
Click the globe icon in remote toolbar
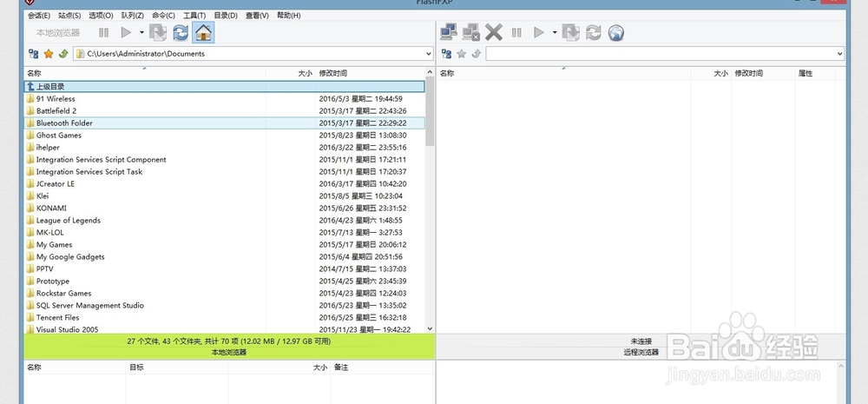(x=616, y=33)
